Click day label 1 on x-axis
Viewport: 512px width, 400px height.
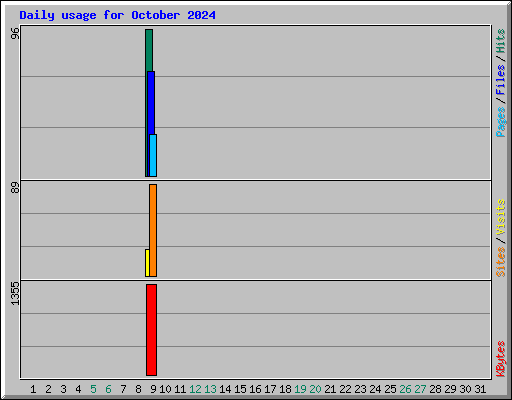33,389
